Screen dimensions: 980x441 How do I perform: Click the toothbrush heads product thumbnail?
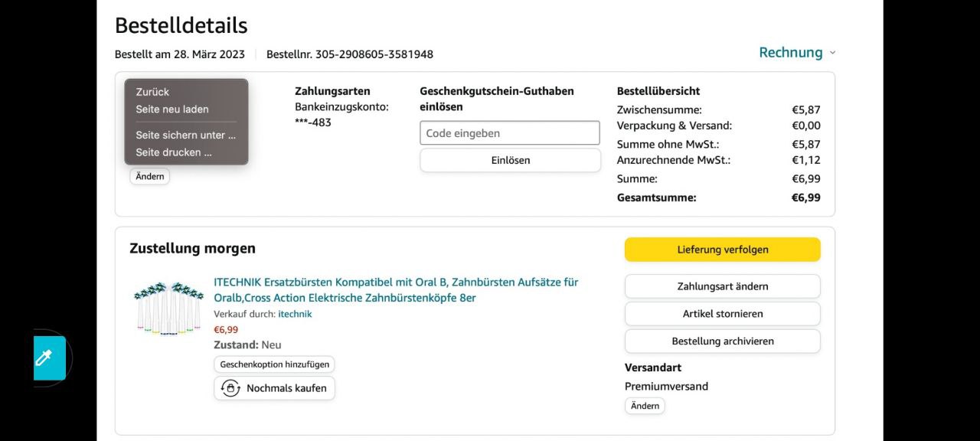(168, 308)
